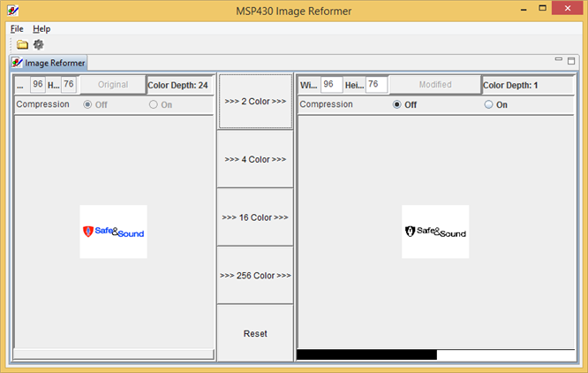Click the Modified image button
The height and width of the screenshot is (373, 588).
tap(435, 85)
